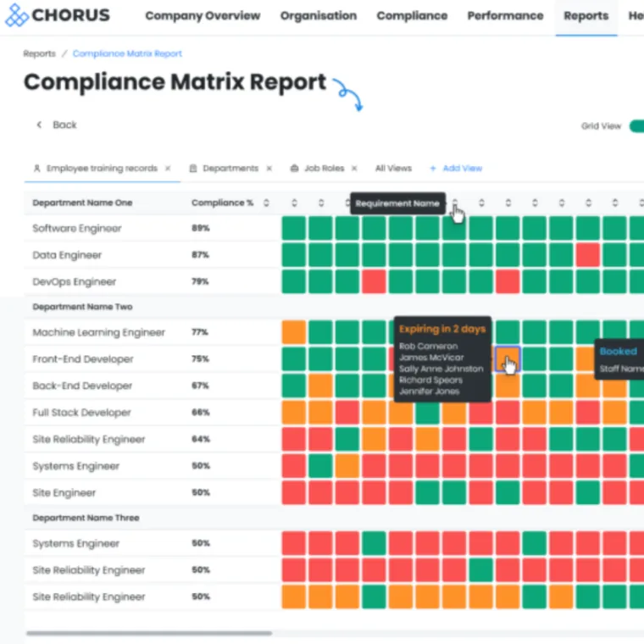
Task: Close the Departments view tab
Action: [x=269, y=169]
